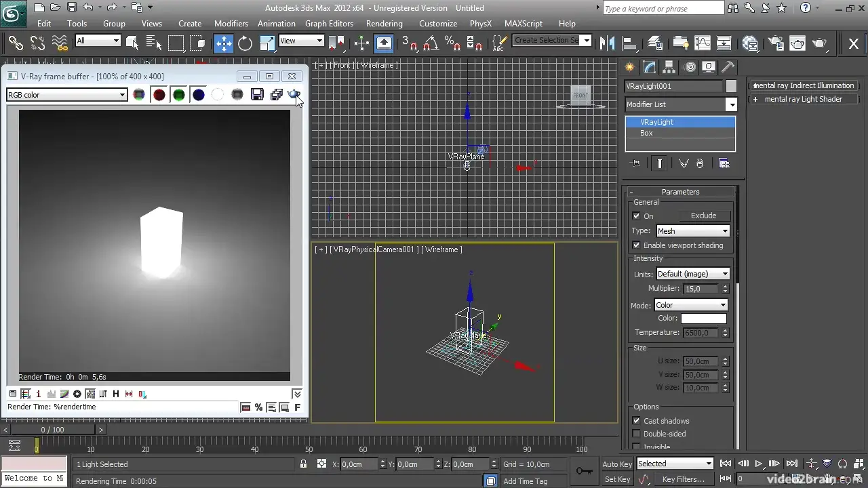This screenshot has height=488, width=868.
Task: Click the Add Time Tag label
Action: coord(525,481)
